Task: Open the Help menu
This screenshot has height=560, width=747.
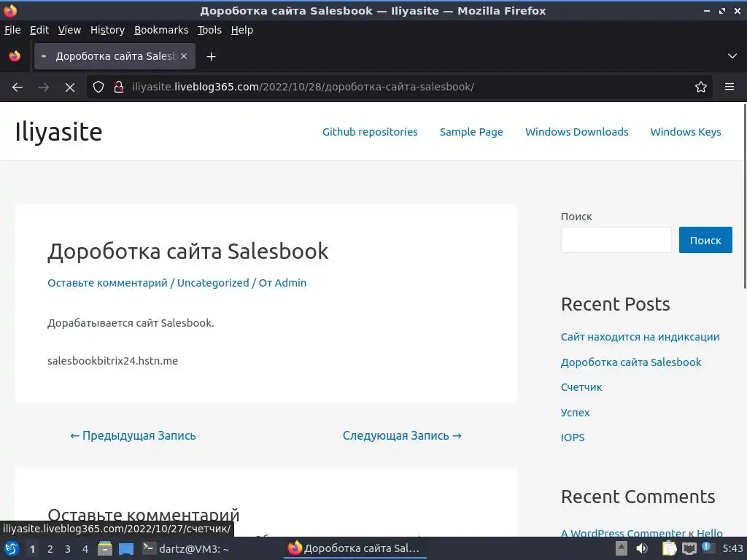Action: (242, 30)
